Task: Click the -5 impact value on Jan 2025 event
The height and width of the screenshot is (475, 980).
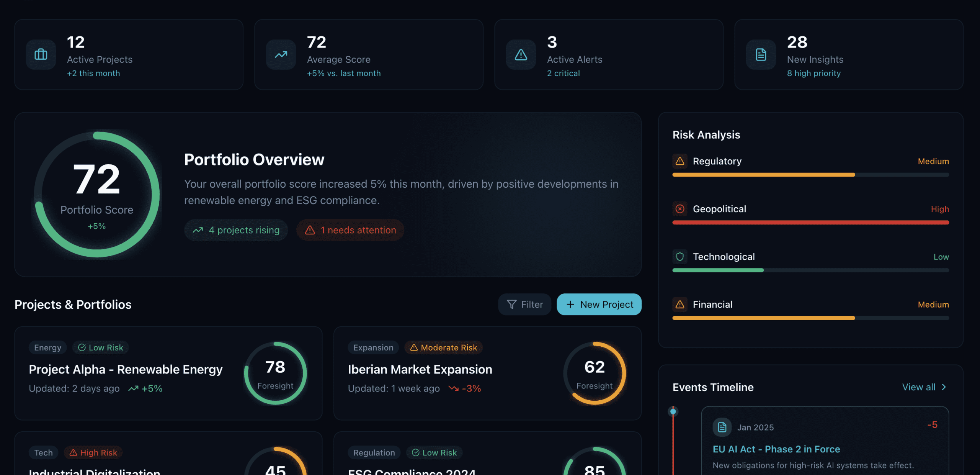Action: coord(933,425)
